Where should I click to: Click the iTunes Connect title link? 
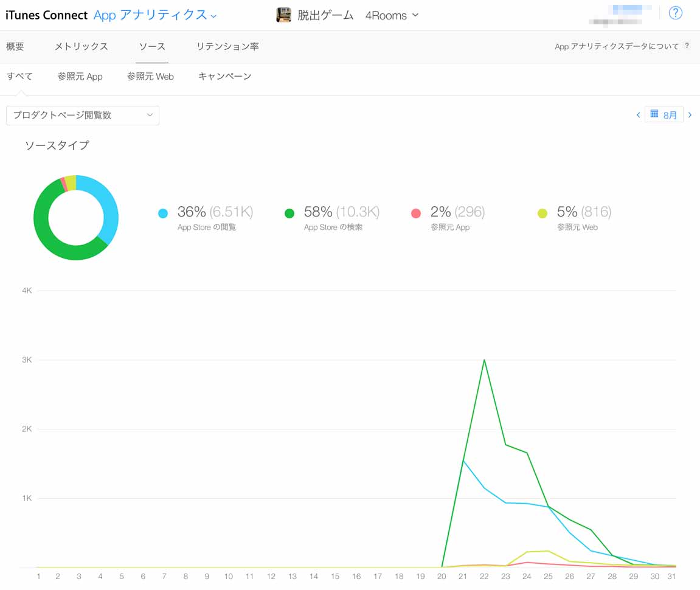click(46, 15)
